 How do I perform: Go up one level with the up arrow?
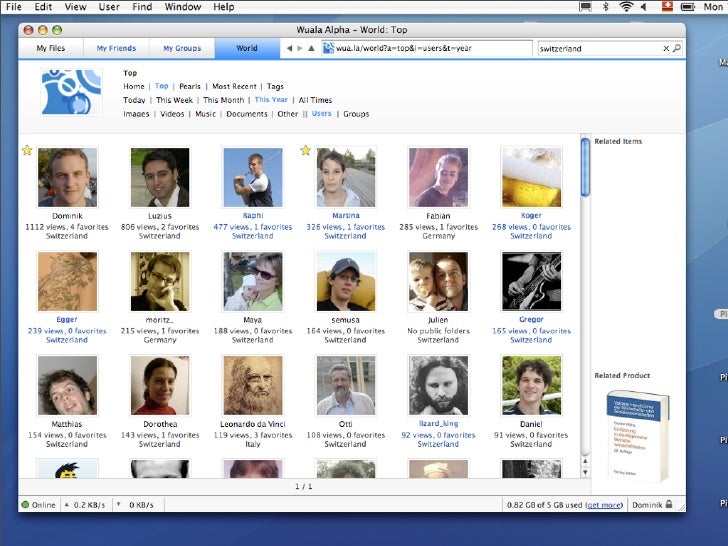click(312, 48)
